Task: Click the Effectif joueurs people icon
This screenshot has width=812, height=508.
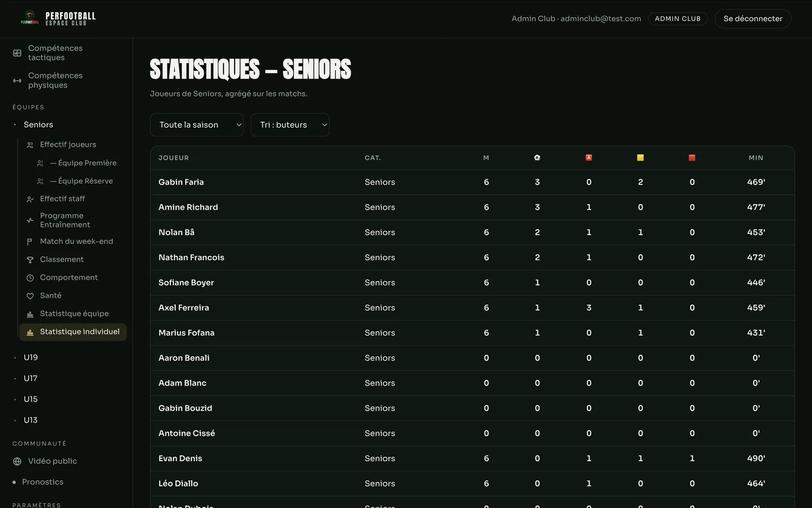Action: tap(30, 145)
